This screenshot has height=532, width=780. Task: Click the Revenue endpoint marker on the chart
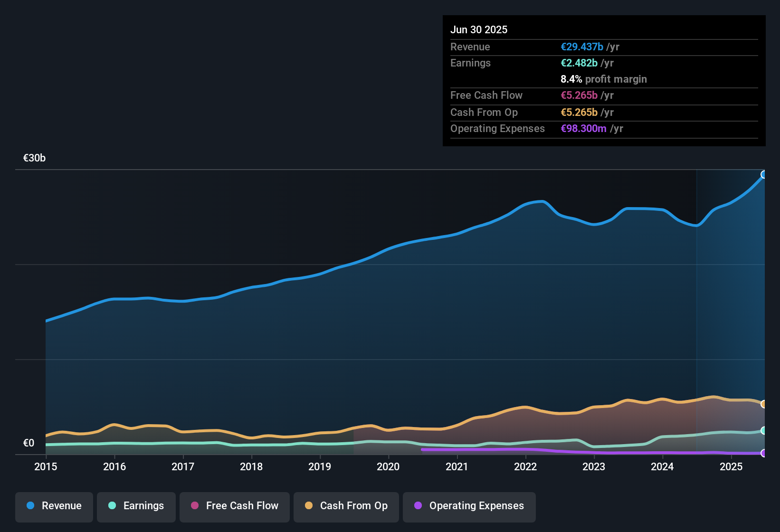tap(764, 175)
